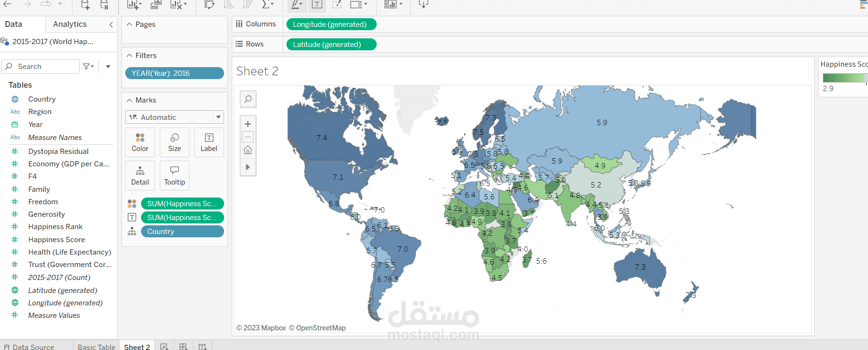Collapse the Marks card

(x=130, y=100)
